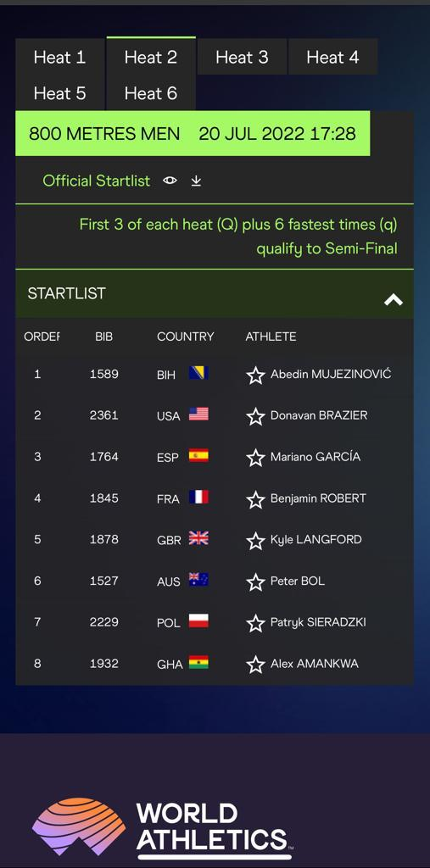The height and width of the screenshot is (868, 430).
Task: Click the star beside Patryk Sieradzki
Action: pos(255,623)
